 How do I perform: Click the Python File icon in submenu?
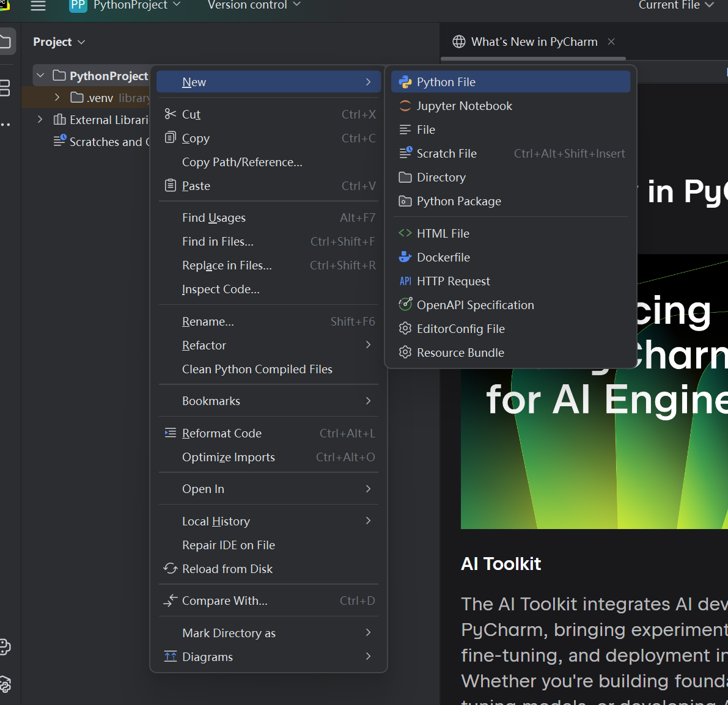[x=405, y=82]
